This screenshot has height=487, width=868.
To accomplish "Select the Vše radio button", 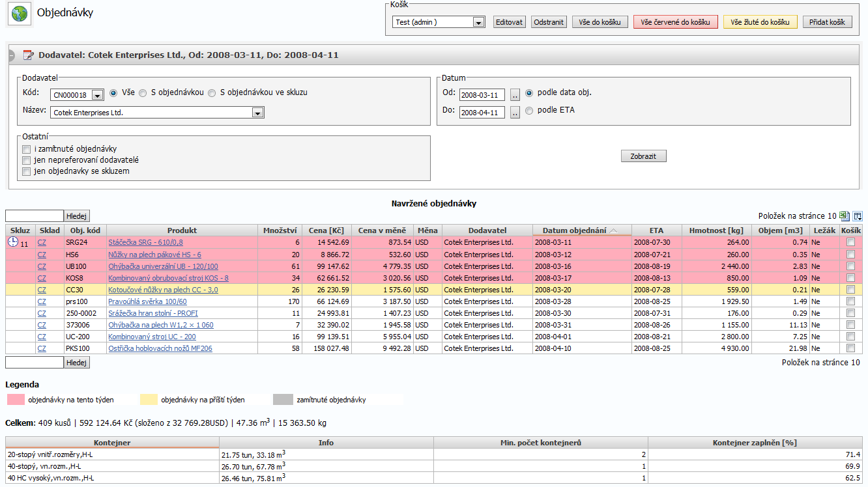I will pos(113,92).
